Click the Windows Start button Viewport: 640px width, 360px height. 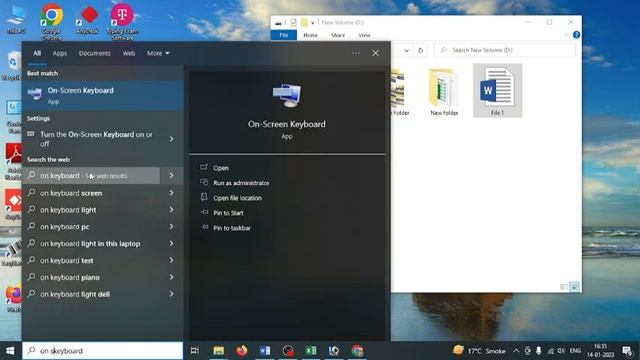(10, 351)
